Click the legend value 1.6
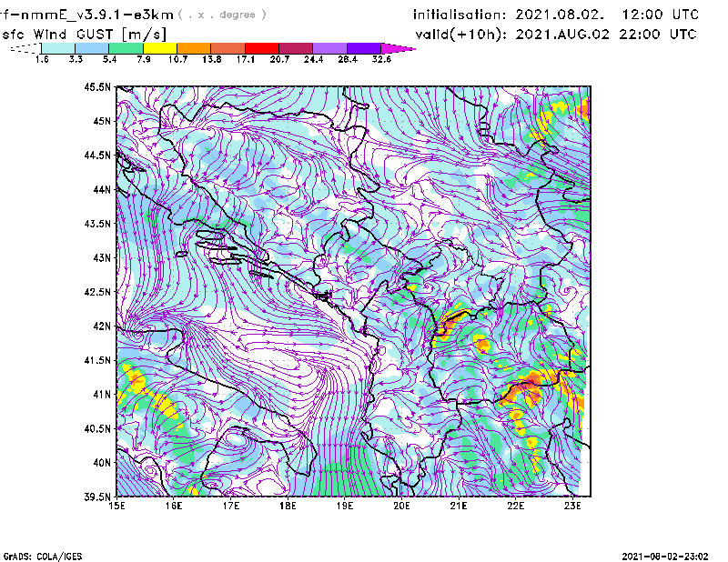Image resolution: width=728 pixels, height=562 pixels. click(x=42, y=59)
